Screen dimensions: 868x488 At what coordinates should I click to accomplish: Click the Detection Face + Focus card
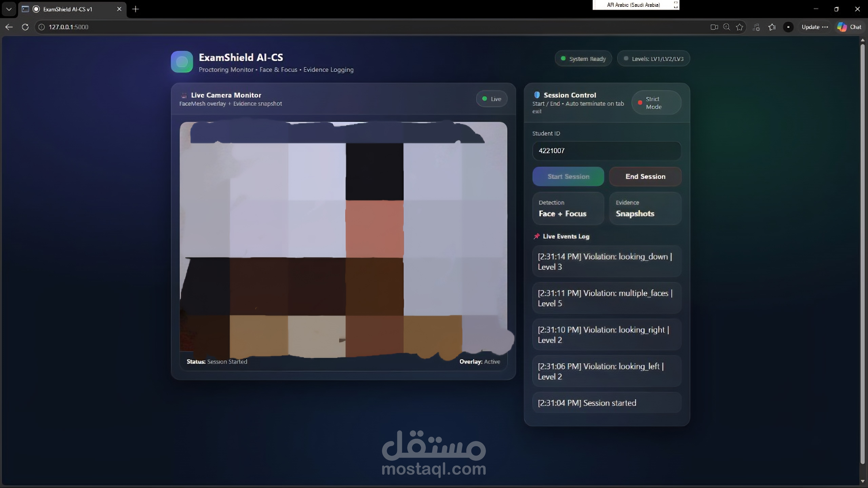click(x=568, y=208)
